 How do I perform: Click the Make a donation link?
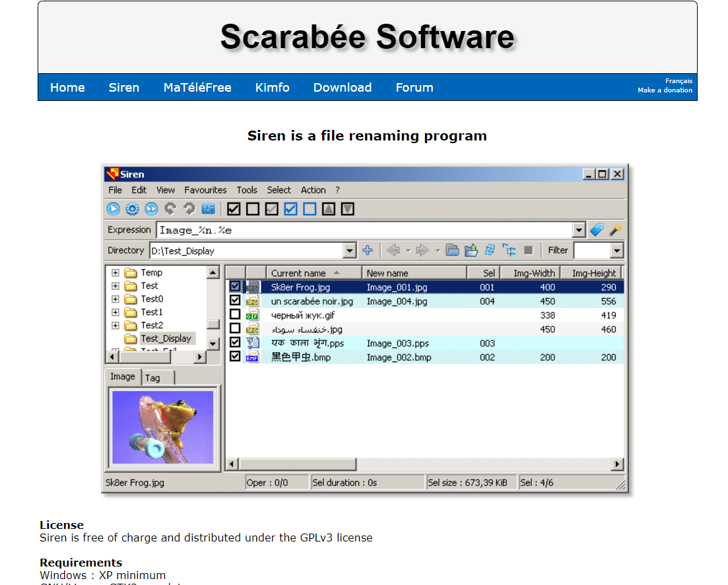coord(665,90)
